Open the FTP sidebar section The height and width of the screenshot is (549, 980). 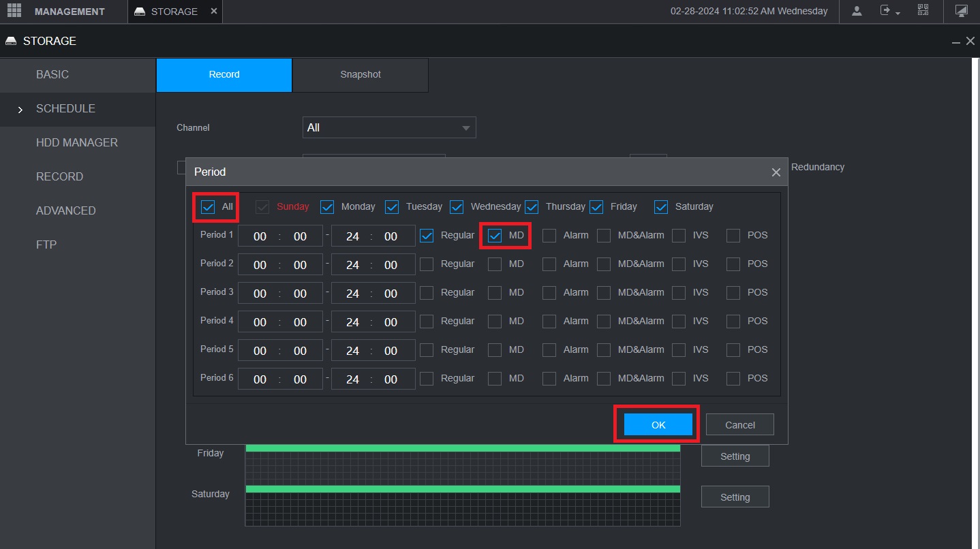78,245
